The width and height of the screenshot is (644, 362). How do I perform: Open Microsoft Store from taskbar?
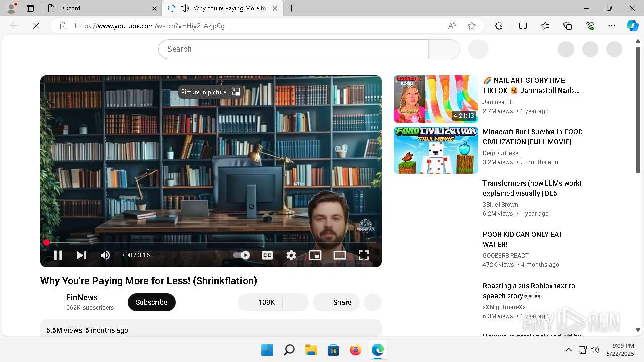334,350
